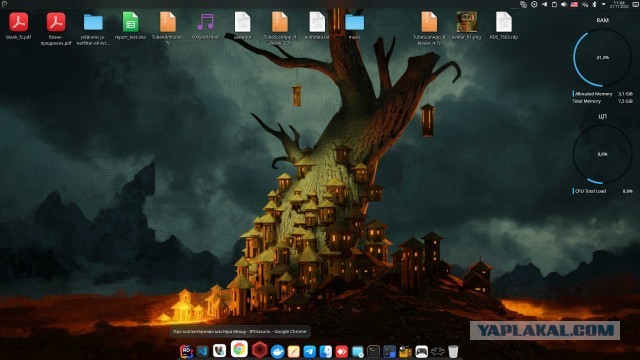Launch JetBrains Rider from the dock
The width and height of the screenshot is (640, 360).
pyautogui.click(x=186, y=351)
